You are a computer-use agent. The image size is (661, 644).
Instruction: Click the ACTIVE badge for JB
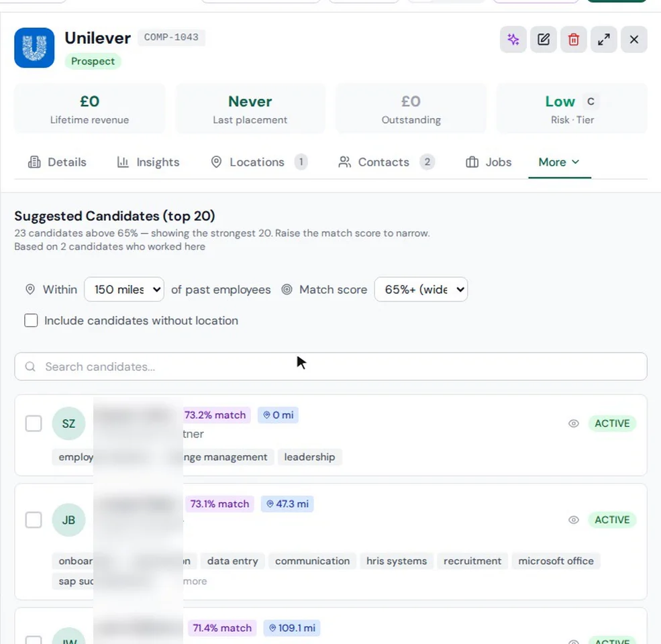coord(612,520)
